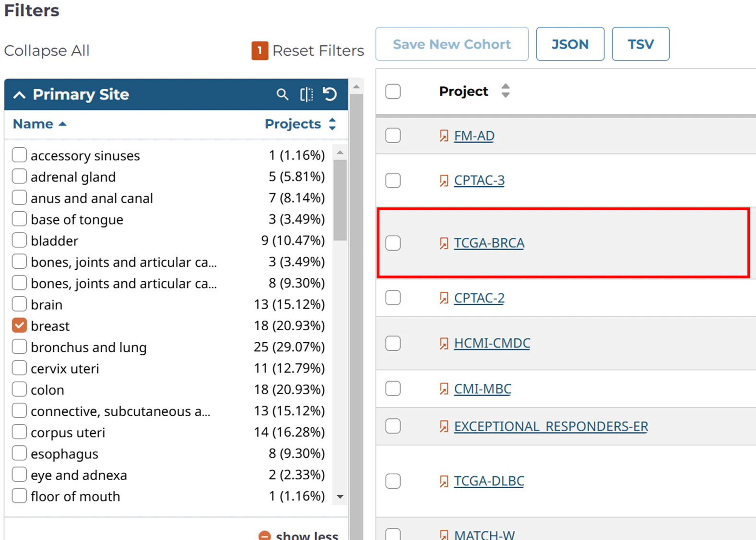The image size is (756, 540).
Task: Collapse the Primary Site filter card
Action: [19, 95]
